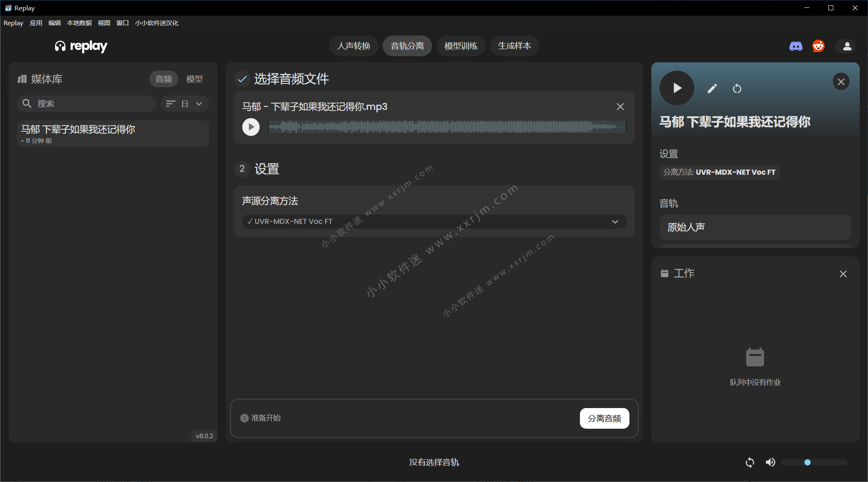Close the track details panel
This screenshot has width=868, height=482.
tap(841, 82)
